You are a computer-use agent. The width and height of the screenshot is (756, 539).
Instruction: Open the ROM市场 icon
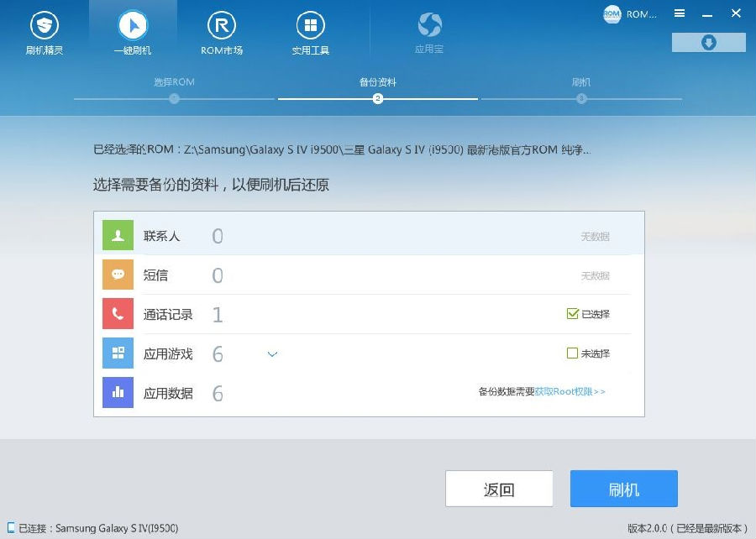pos(221,25)
